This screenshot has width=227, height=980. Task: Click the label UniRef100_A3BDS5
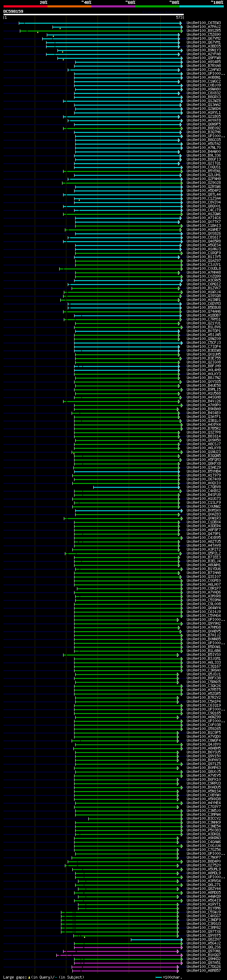203,46
